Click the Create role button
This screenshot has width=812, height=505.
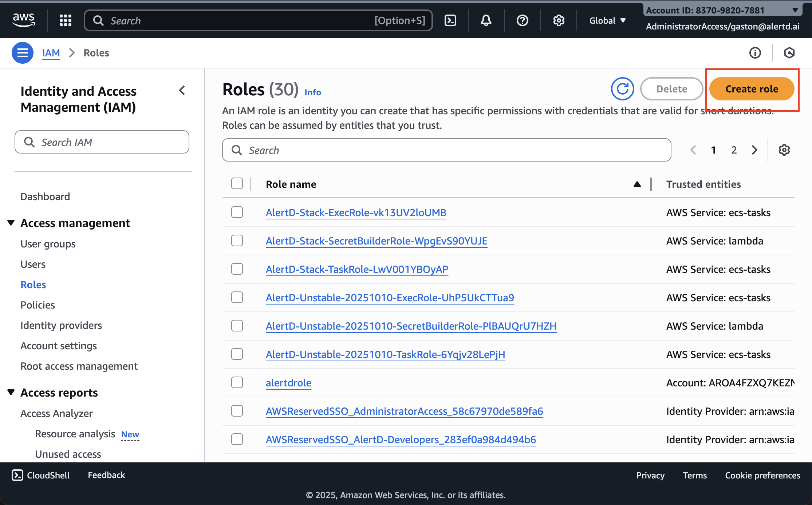coord(752,88)
